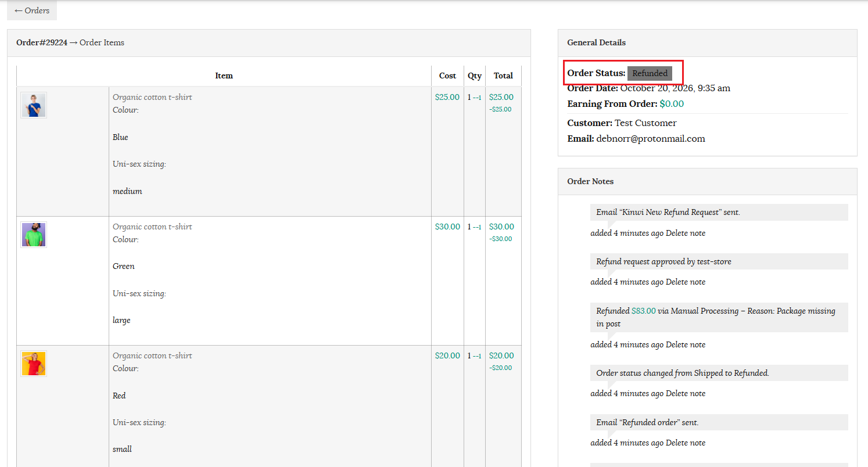This screenshot has height=467, width=868.
Task: Click the -$25.00 refunded total amount
Action: (500, 109)
